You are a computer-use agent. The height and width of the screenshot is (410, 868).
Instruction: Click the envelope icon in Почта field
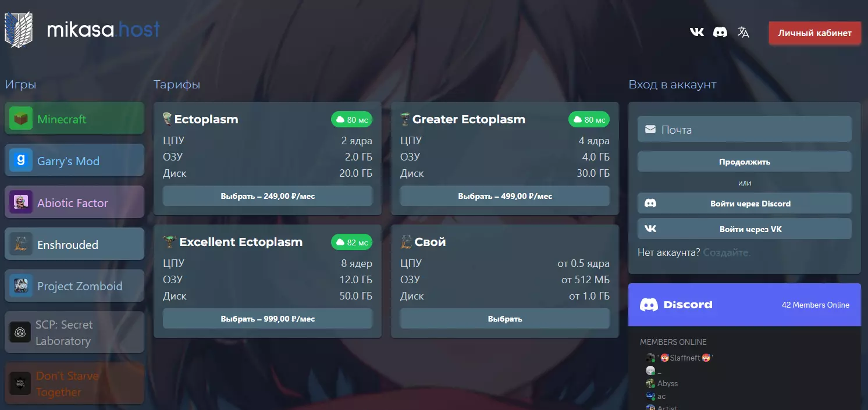click(x=650, y=130)
